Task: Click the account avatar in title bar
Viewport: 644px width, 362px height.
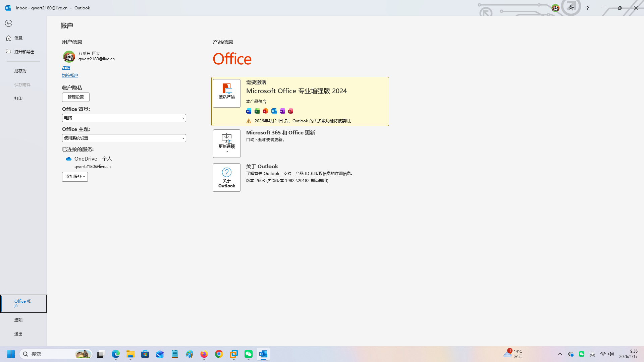Action: tap(555, 8)
